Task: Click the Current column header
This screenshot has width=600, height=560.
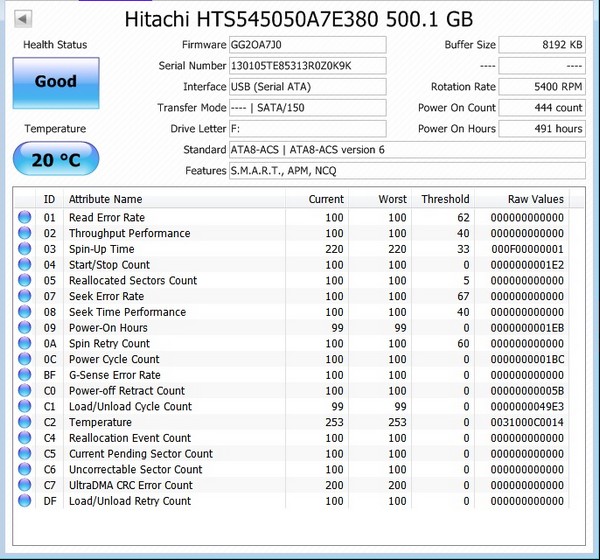Action: (326, 199)
